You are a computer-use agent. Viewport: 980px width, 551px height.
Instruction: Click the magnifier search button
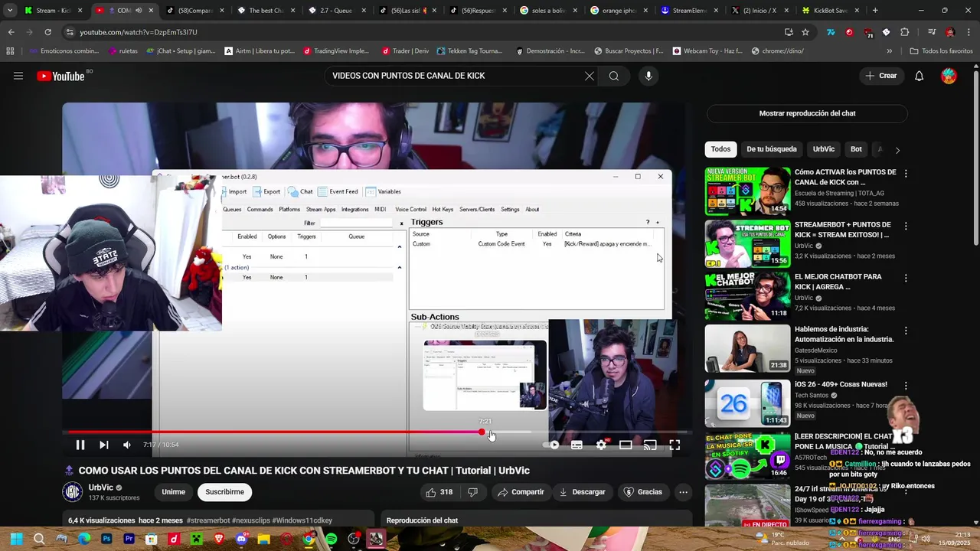[614, 76]
